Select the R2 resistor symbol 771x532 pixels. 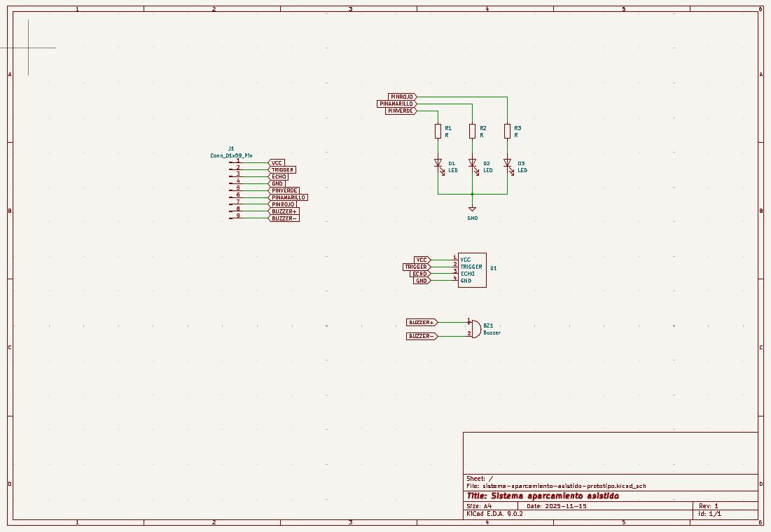473,131
